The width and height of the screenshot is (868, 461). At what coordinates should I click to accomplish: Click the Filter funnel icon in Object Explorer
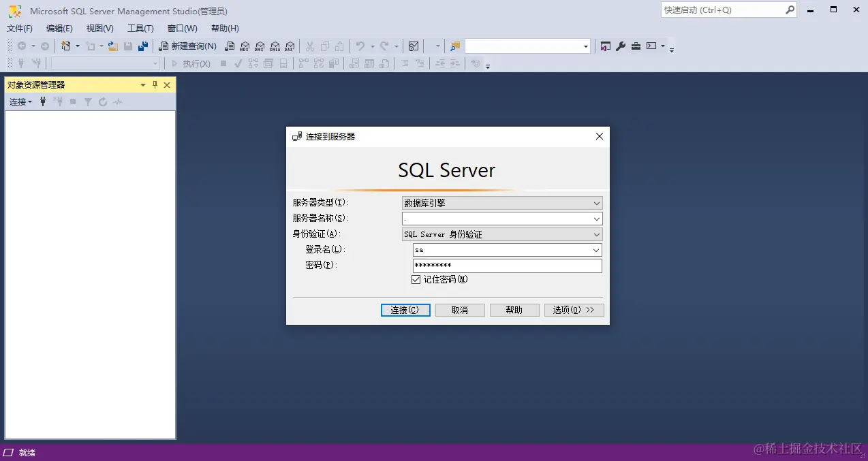tap(88, 101)
